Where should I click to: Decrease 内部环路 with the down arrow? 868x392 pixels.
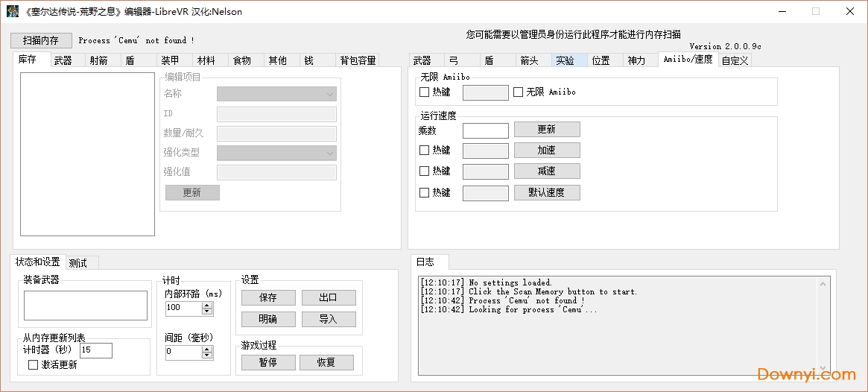click(207, 312)
